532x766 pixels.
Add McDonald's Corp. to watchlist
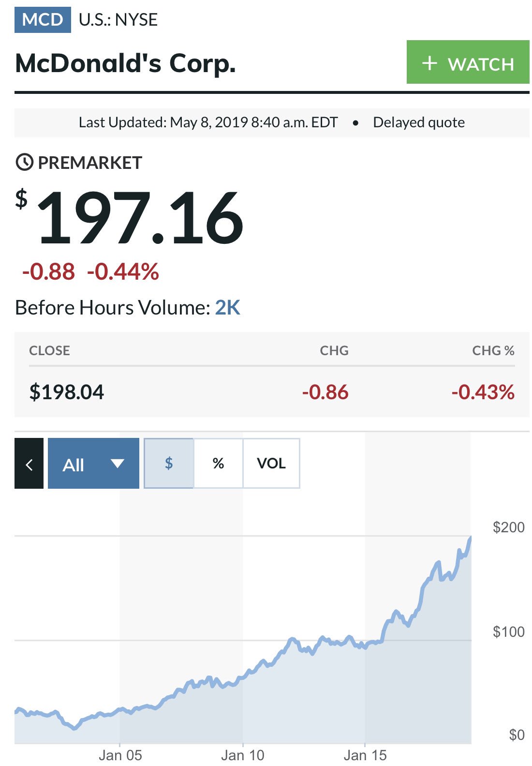[x=468, y=62]
